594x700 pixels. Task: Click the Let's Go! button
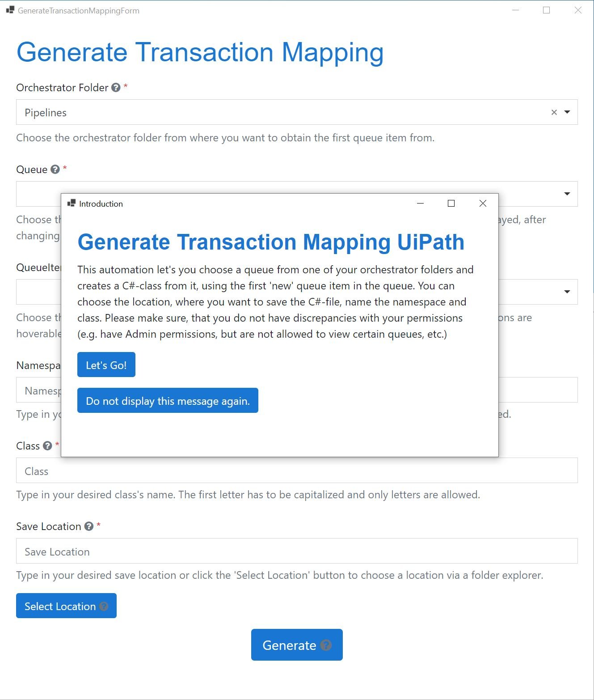106,365
